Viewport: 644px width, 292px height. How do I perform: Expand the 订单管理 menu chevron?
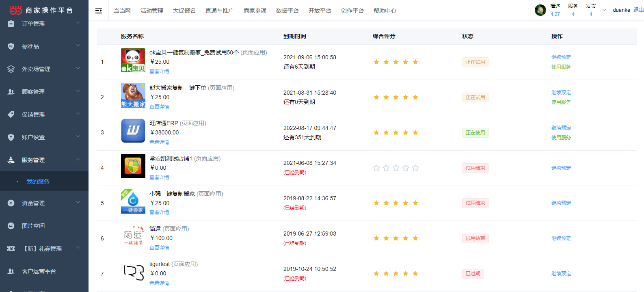tap(78, 23)
